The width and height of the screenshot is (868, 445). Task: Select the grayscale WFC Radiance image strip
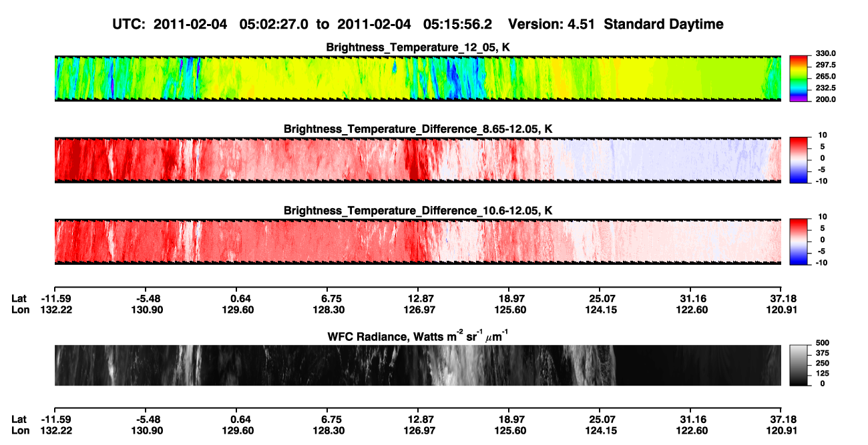[x=418, y=366]
